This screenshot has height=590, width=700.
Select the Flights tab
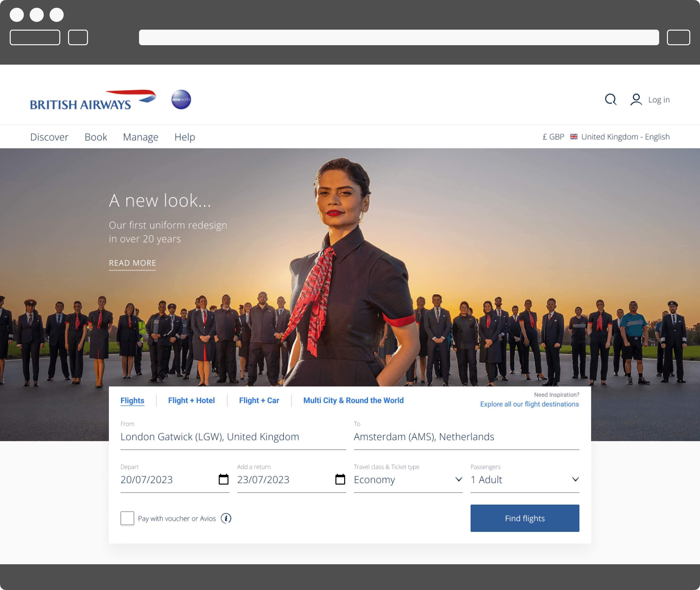click(132, 400)
